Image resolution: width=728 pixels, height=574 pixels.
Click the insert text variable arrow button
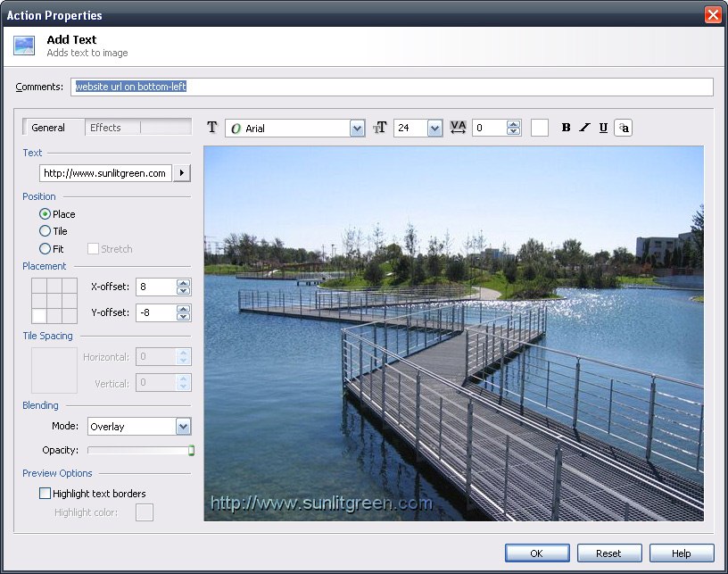(x=182, y=173)
